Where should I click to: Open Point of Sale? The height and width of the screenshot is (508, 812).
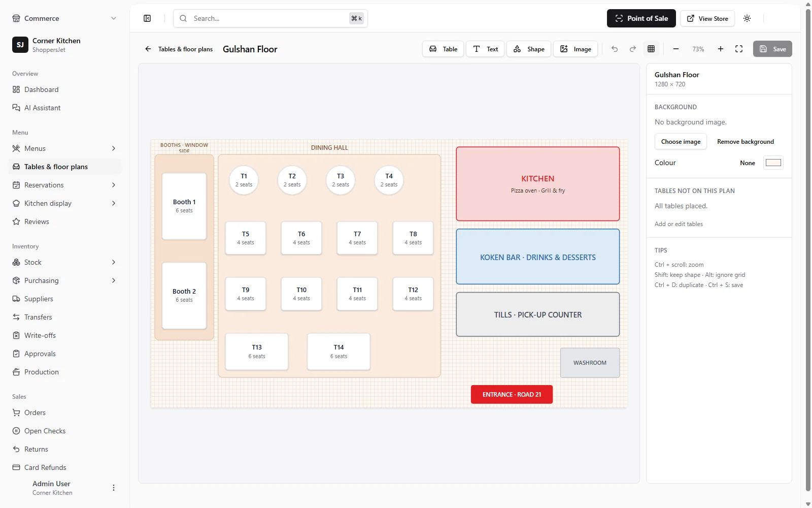click(641, 18)
